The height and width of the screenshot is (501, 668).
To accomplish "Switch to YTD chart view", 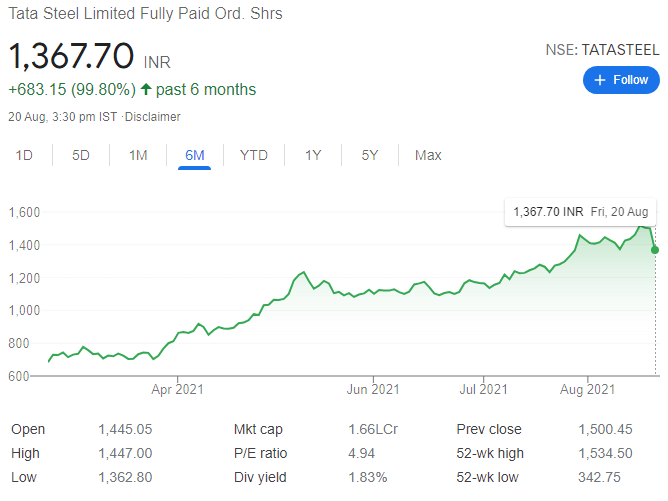I will pyautogui.click(x=254, y=155).
